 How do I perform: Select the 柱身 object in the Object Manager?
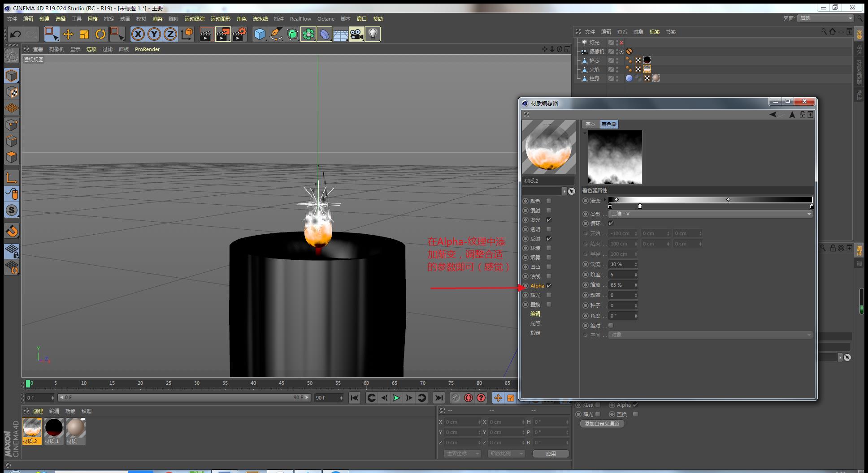tap(595, 78)
